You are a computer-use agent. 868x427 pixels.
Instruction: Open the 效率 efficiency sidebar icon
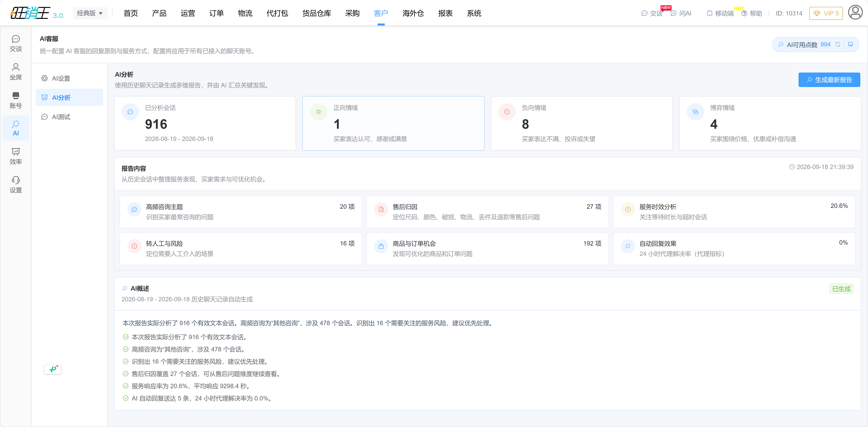click(x=15, y=156)
